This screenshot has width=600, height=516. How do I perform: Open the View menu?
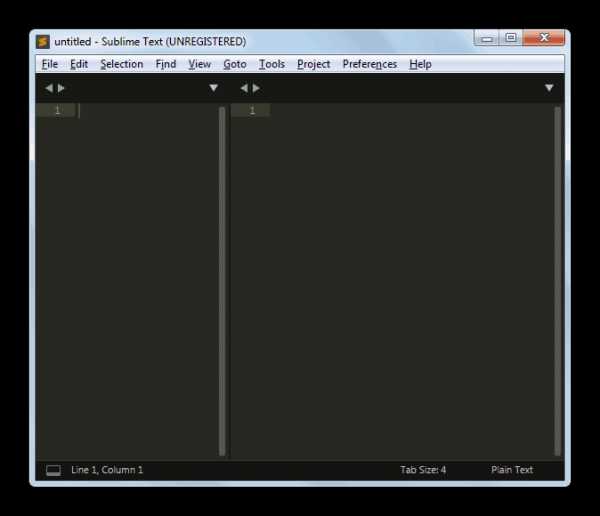[199, 64]
